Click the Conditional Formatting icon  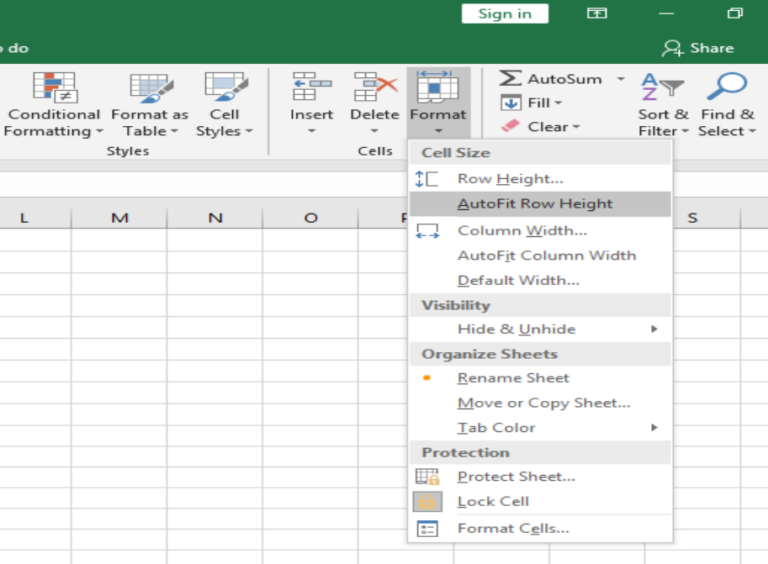[54, 88]
